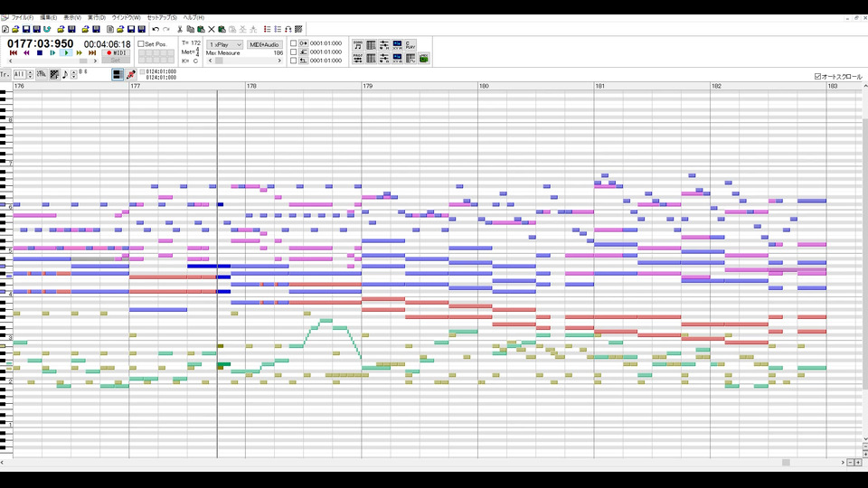
Task: Open the 1 xPlay speed dropdown
Action: (225, 44)
